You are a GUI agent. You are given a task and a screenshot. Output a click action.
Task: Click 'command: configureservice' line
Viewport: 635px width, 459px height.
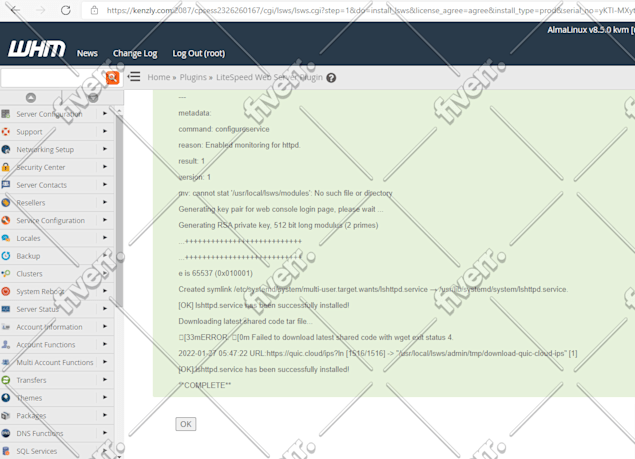pos(224,129)
